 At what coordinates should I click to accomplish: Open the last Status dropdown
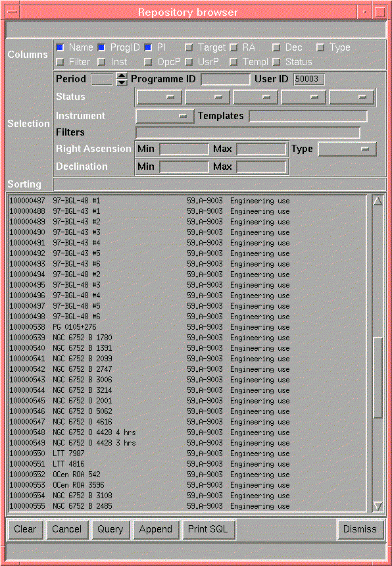pos(352,97)
